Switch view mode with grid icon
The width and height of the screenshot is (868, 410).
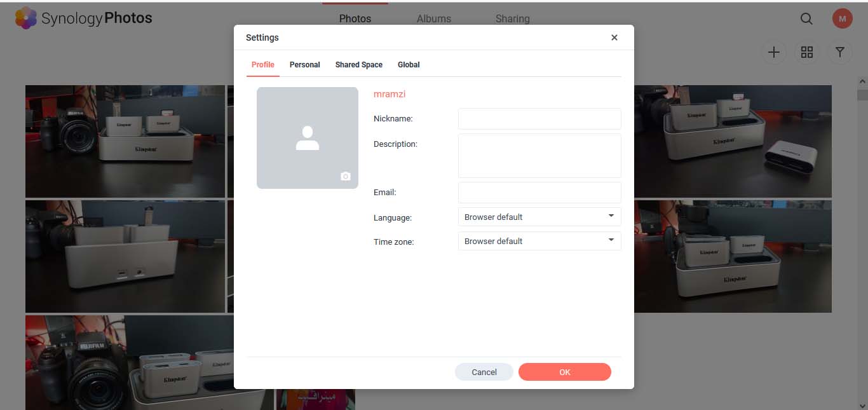tap(806, 53)
